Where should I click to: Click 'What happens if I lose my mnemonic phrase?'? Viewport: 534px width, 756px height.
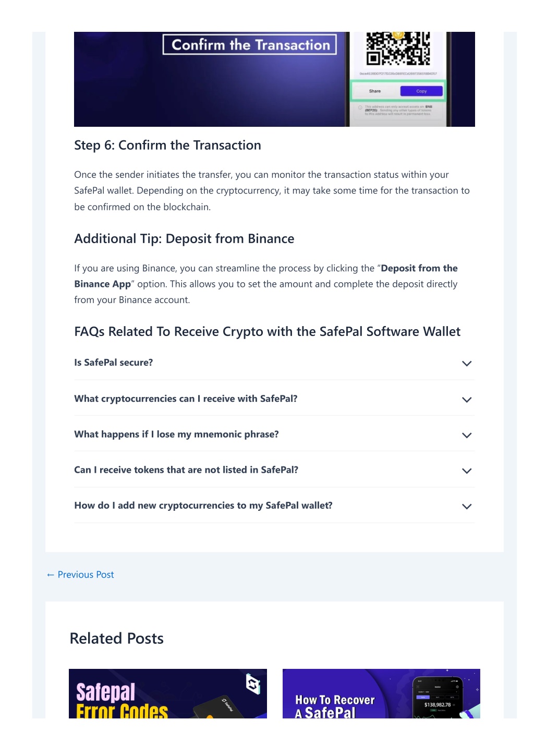pyautogui.click(x=176, y=434)
